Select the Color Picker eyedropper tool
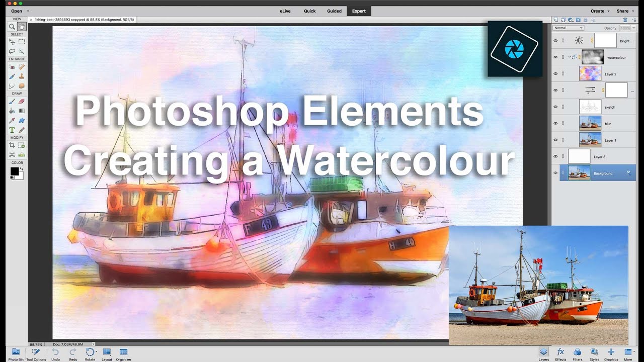Screen dimensions: 644x362 [x=12, y=121]
